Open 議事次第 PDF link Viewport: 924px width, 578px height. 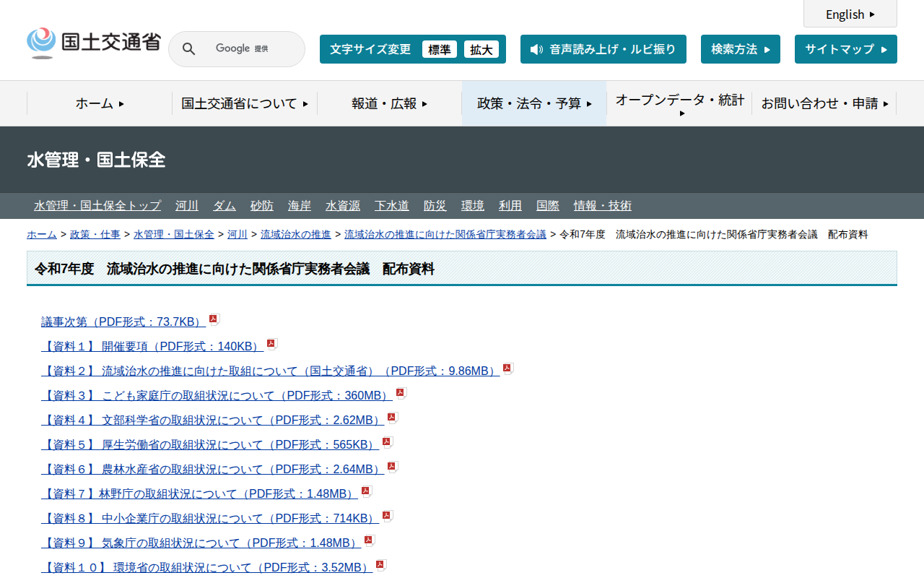[123, 322]
